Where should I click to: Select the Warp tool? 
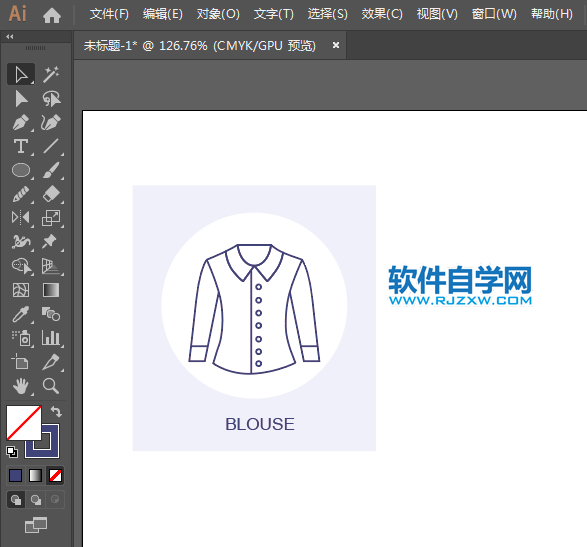click(x=21, y=242)
